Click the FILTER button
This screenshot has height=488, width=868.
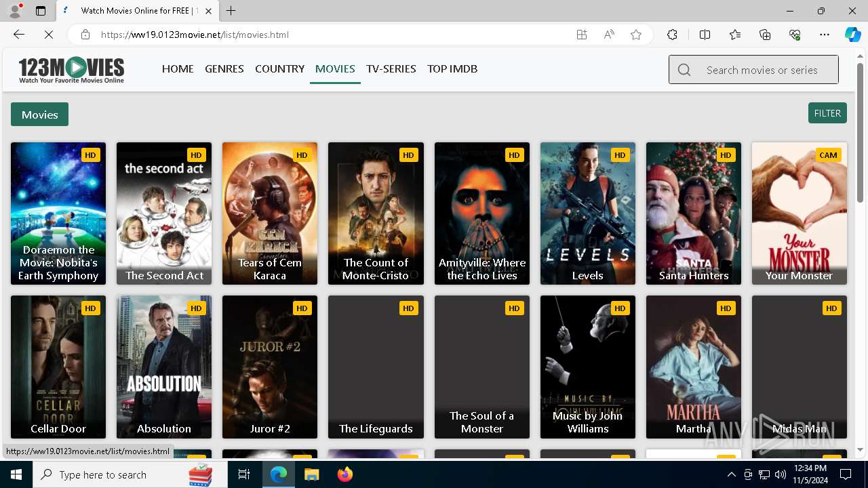click(827, 113)
